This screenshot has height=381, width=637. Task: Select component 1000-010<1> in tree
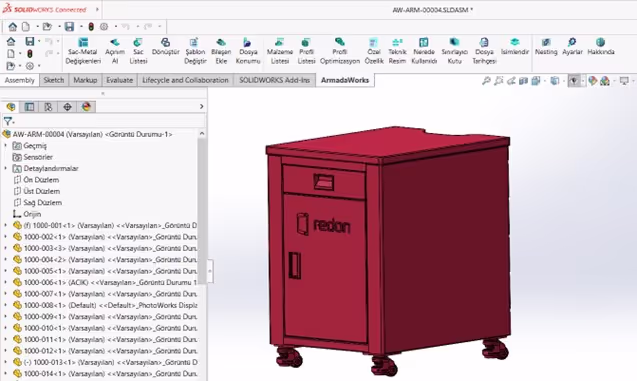coord(105,328)
